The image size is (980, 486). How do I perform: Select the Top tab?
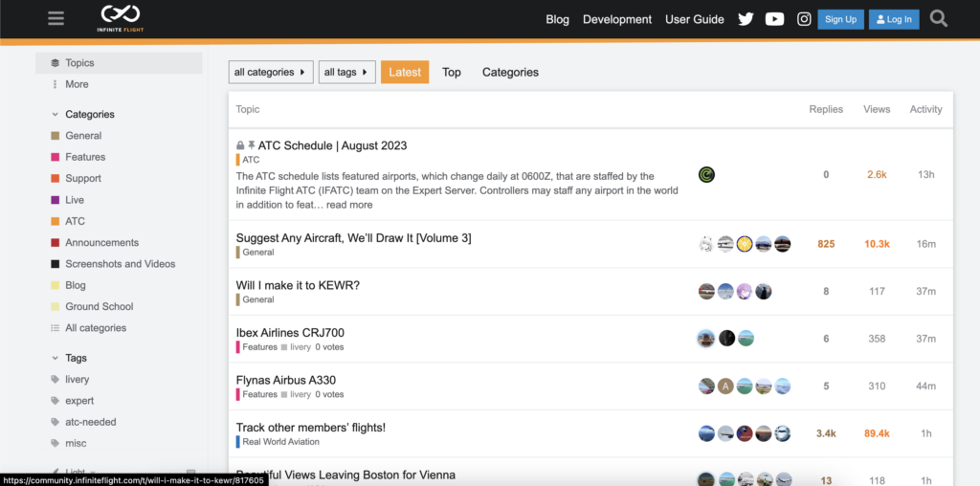(x=452, y=73)
